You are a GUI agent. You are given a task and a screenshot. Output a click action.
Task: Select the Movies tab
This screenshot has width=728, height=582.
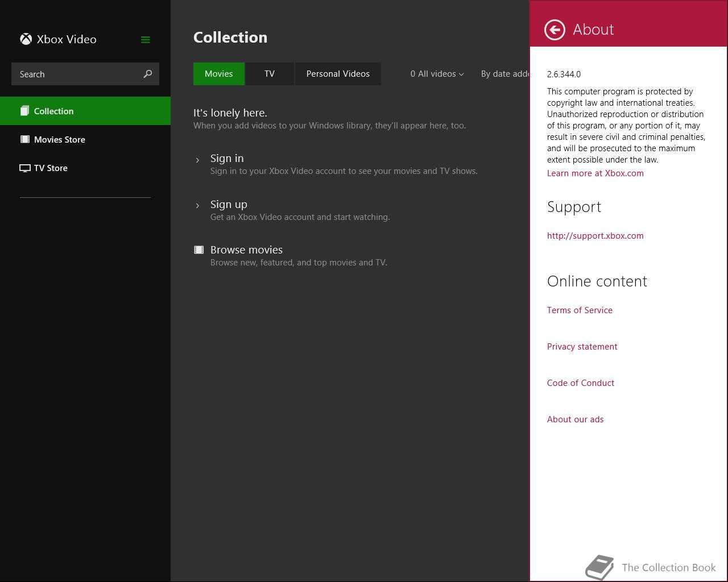point(219,74)
